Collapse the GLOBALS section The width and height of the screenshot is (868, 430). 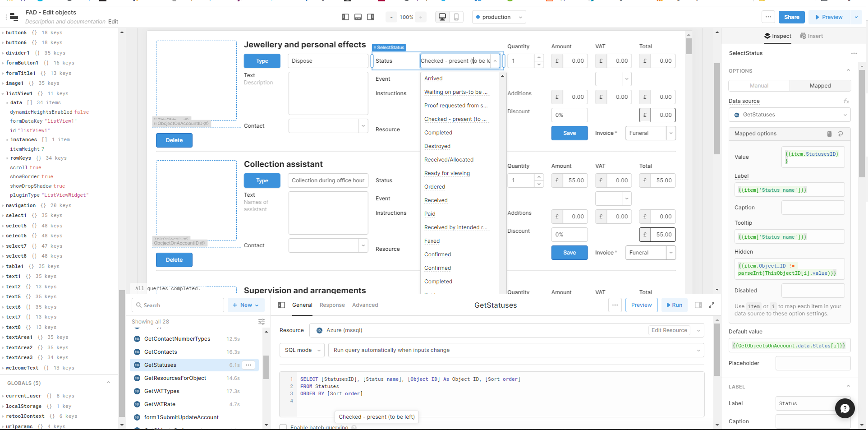click(x=108, y=383)
